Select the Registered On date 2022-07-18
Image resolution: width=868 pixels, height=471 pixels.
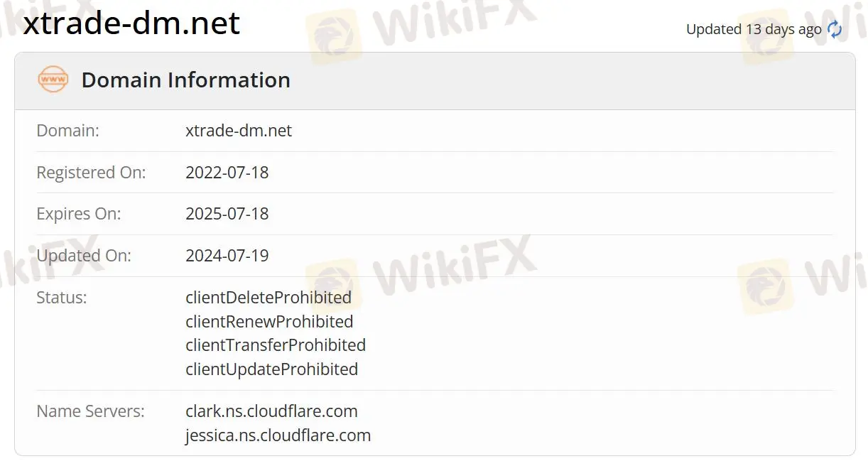coord(227,173)
